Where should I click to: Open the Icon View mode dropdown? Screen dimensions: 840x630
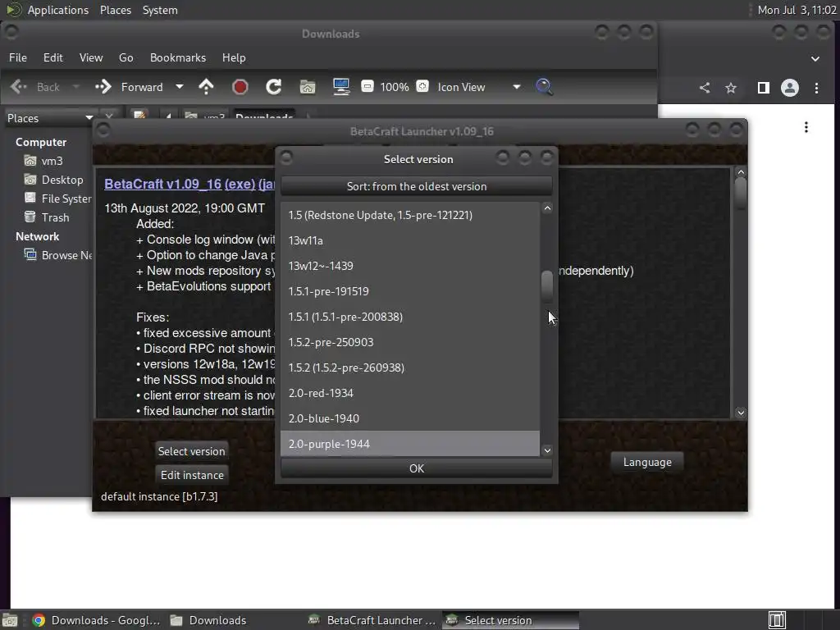coord(479,87)
